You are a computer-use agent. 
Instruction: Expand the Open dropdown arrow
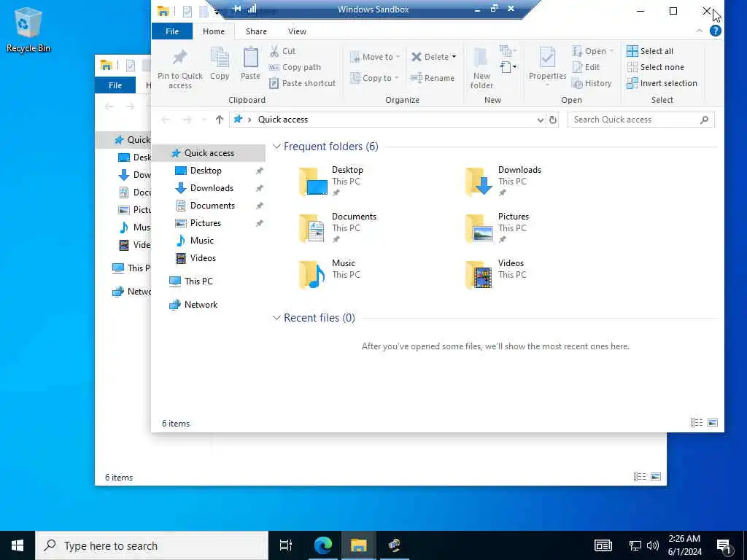point(611,51)
